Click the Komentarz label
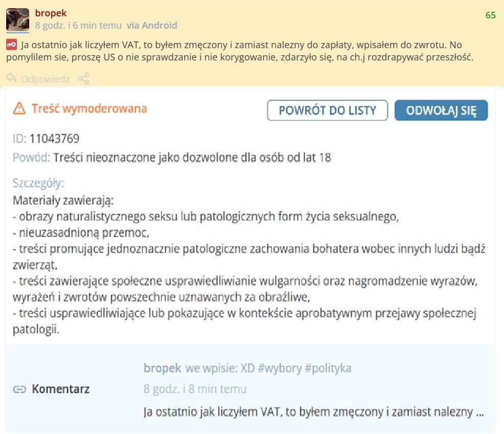Image resolution: width=504 pixels, height=434 pixels. pos(60,389)
